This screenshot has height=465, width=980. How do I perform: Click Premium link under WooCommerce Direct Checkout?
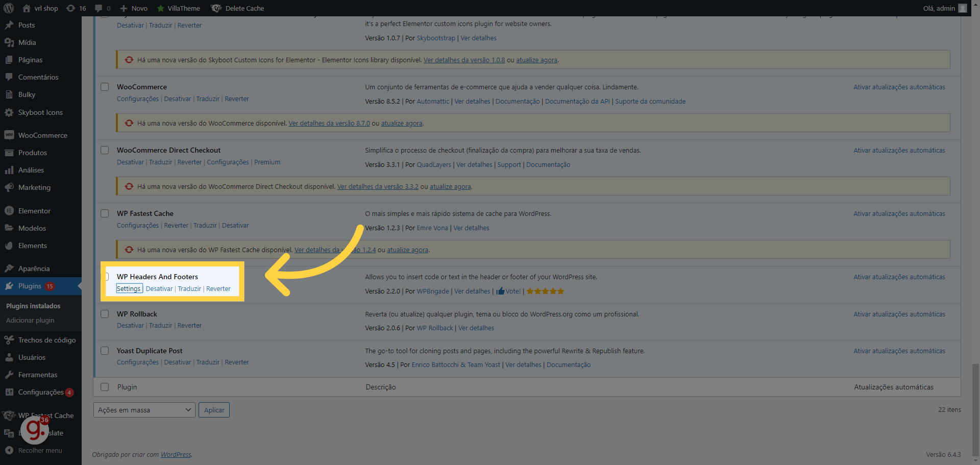(x=267, y=162)
